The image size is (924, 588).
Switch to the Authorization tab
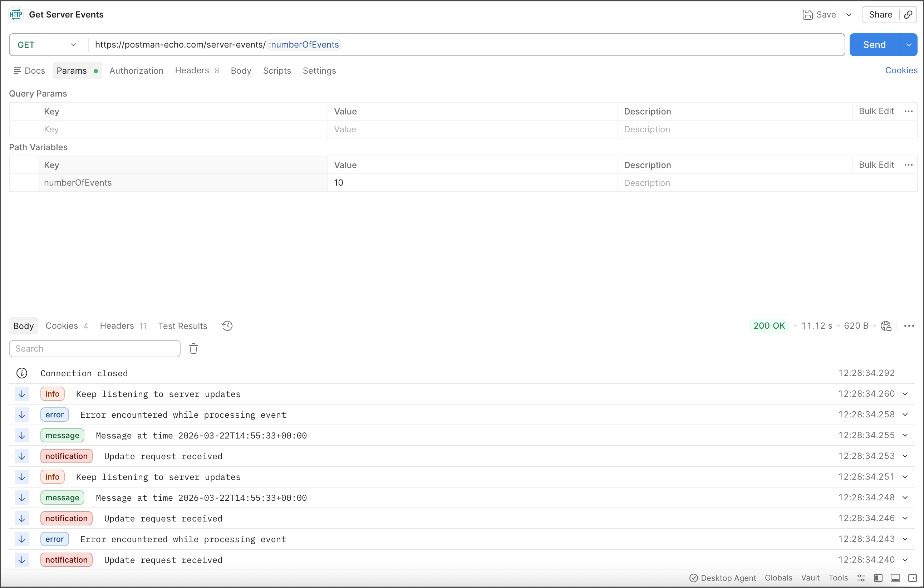coord(136,70)
